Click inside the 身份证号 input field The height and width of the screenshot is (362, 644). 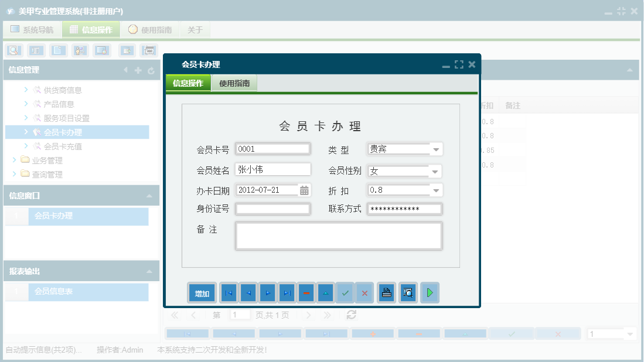tap(272, 209)
